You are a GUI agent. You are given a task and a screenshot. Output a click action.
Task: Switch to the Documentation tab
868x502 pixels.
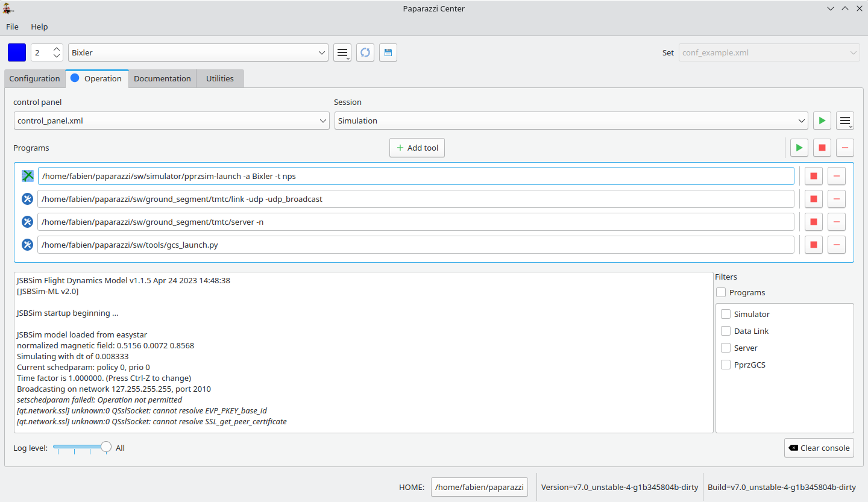point(162,78)
